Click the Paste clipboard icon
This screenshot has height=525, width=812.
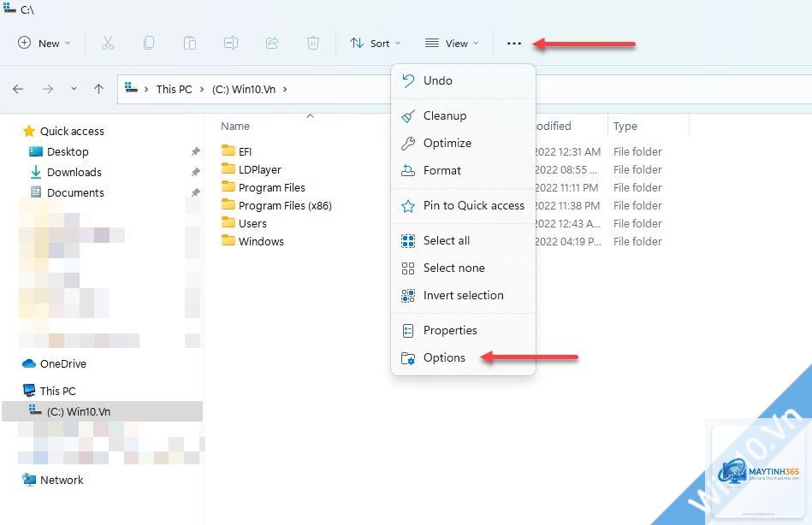tap(190, 43)
